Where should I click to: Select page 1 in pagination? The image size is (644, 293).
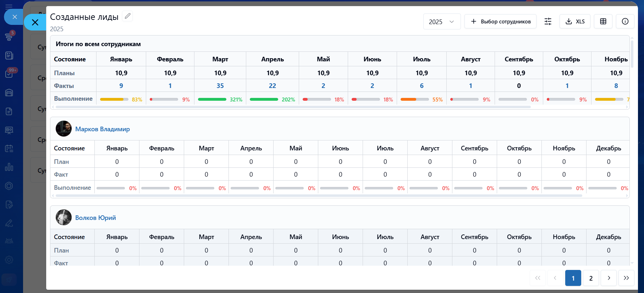[573, 278]
